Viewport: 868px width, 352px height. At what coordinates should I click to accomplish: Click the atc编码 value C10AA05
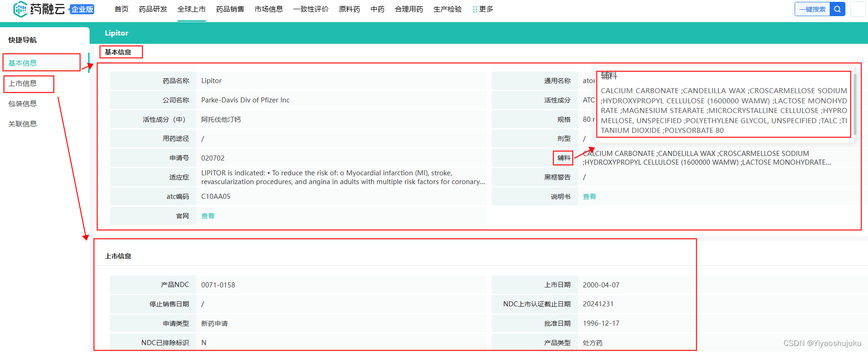(x=216, y=197)
